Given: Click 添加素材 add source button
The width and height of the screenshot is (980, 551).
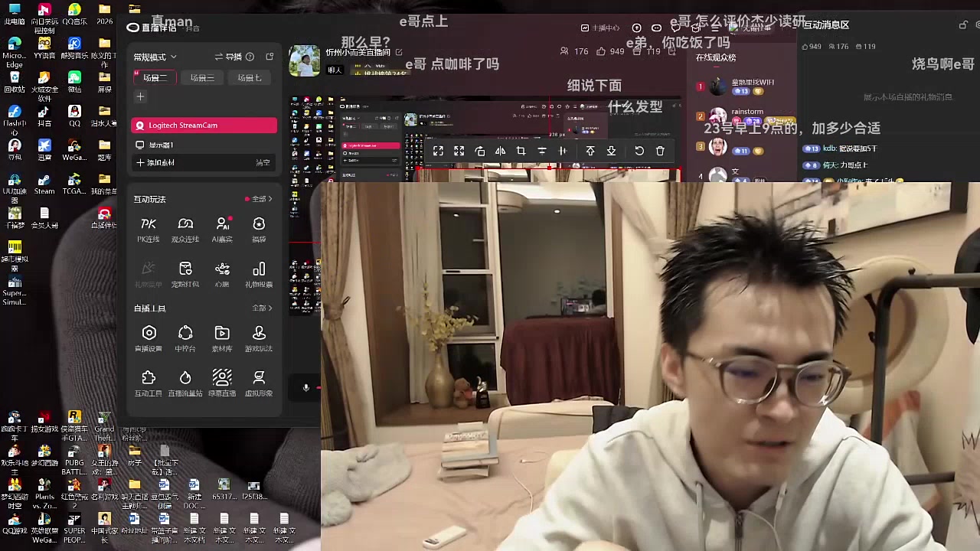Looking at the screenshot, I should (155, 162).
